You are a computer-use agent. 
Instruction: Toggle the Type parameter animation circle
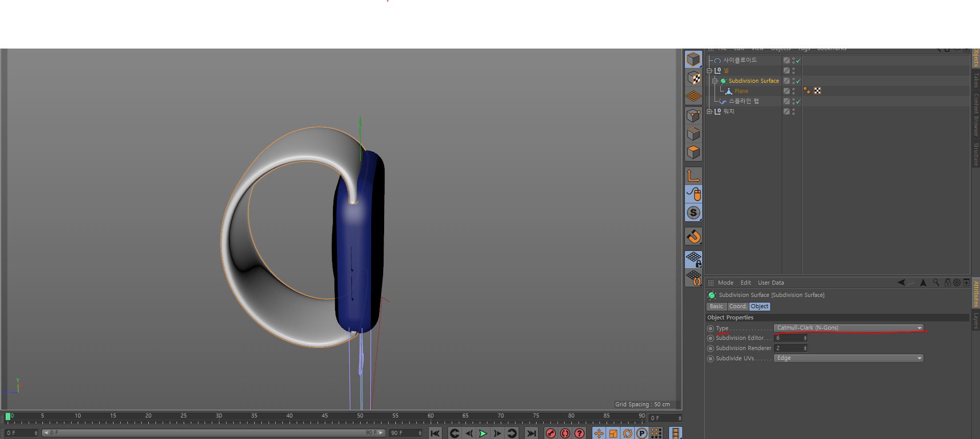tap(710, 328)
